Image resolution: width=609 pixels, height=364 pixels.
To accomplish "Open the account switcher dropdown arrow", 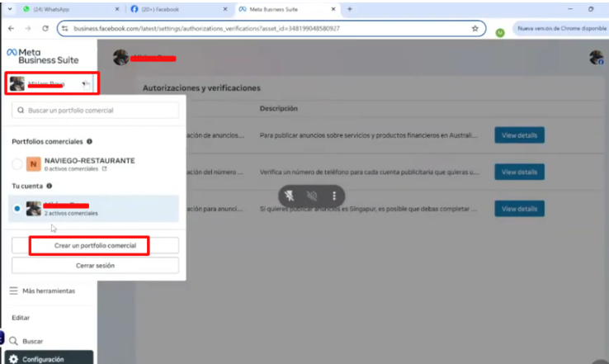I will pos(84,83).
